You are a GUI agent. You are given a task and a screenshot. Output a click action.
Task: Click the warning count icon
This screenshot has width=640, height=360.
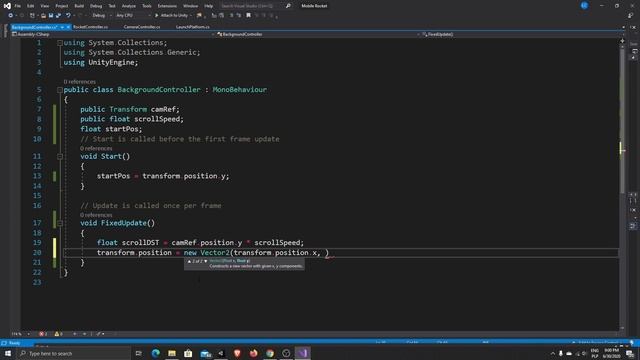[58, 334]
